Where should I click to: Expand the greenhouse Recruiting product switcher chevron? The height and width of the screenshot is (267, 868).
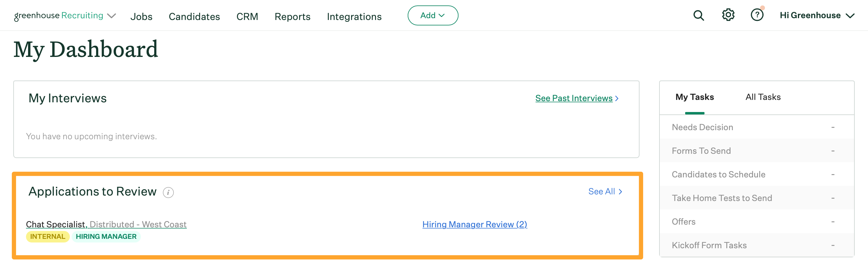pyautogui.click(x=112, y=16)
